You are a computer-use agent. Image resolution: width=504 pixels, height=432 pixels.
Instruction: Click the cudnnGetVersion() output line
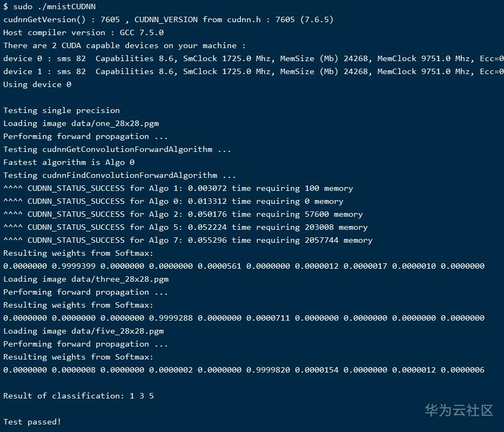pos(168,19)
